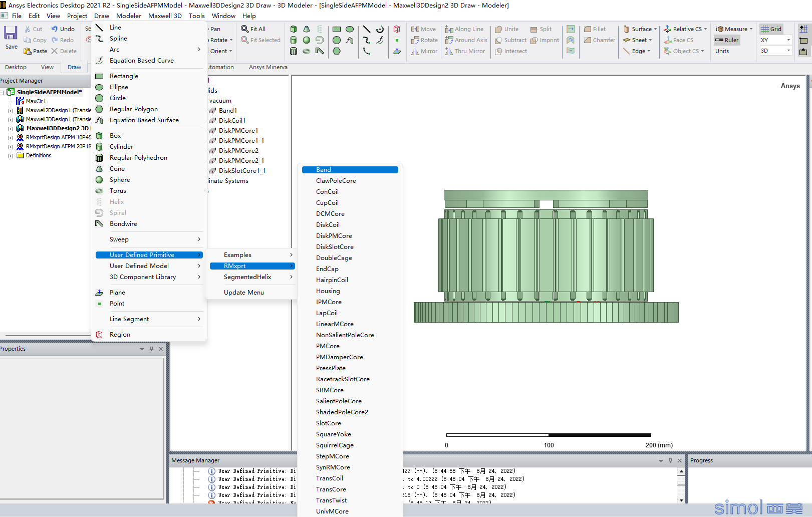The height and width of the screenshot is (517, 812).
Task: Click Update Menu entry
Action: pos(244,293)
